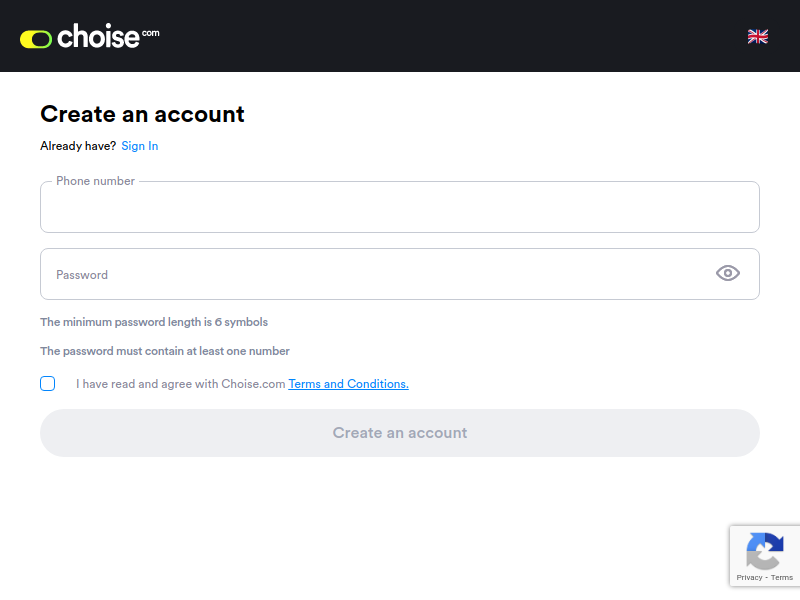Click the Choise yellow-green toggle logo icon
The image size is (800, 600).
point(36,39)
